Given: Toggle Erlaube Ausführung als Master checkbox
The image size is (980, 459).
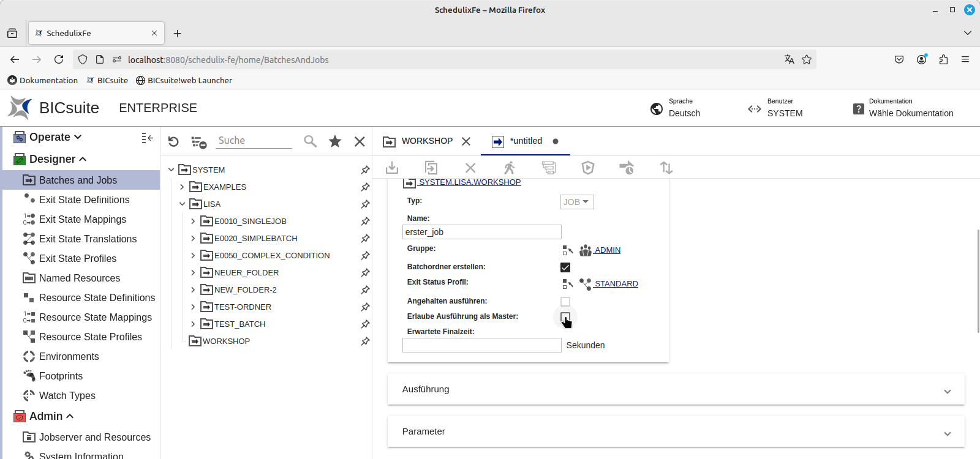Looking at the screenshot, I should 565,317.
